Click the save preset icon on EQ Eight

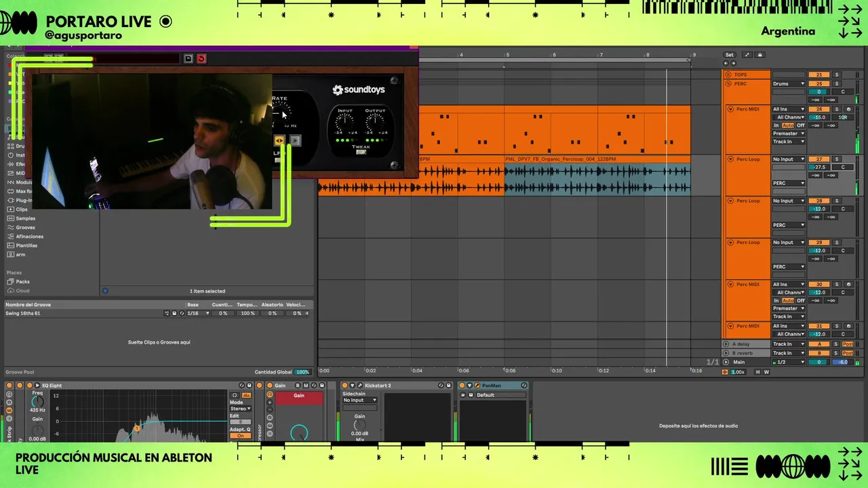point(249,386)
